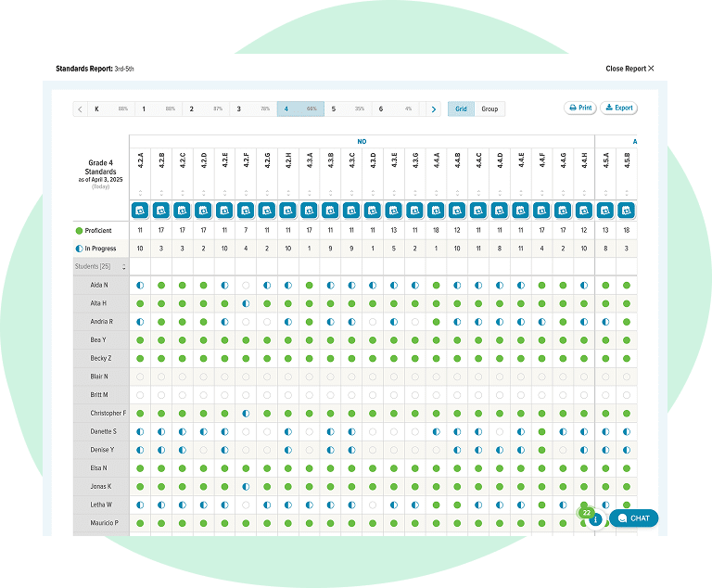Open the assignment icon under standard 4.2.A
This screenshot has height=588, width=712.
(x=140, y=210)
